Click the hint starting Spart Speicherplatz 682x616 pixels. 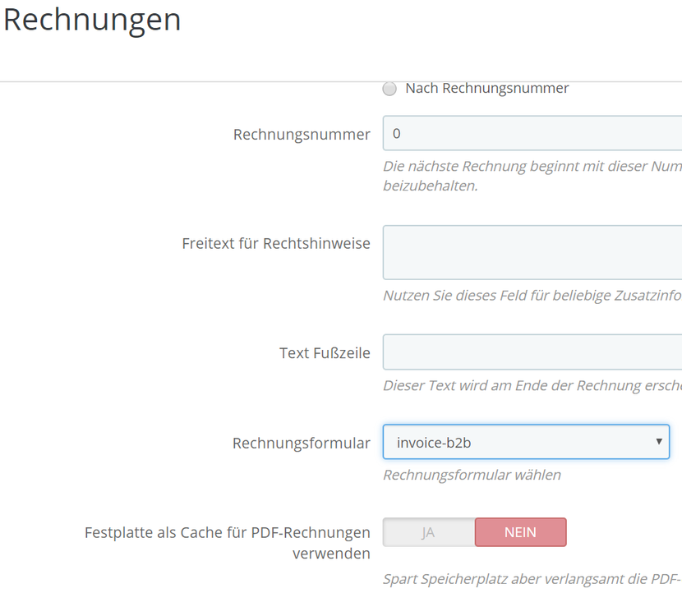pyautogui.click(x=532, y=579)
